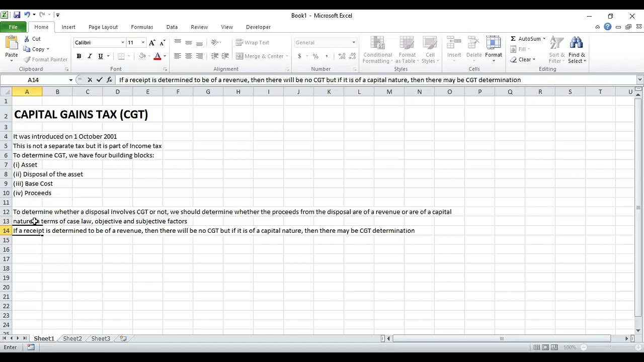Screen dimensions: 644x362
Task: Switch to Page Break Preview in status bar
Action: [554, 347]
